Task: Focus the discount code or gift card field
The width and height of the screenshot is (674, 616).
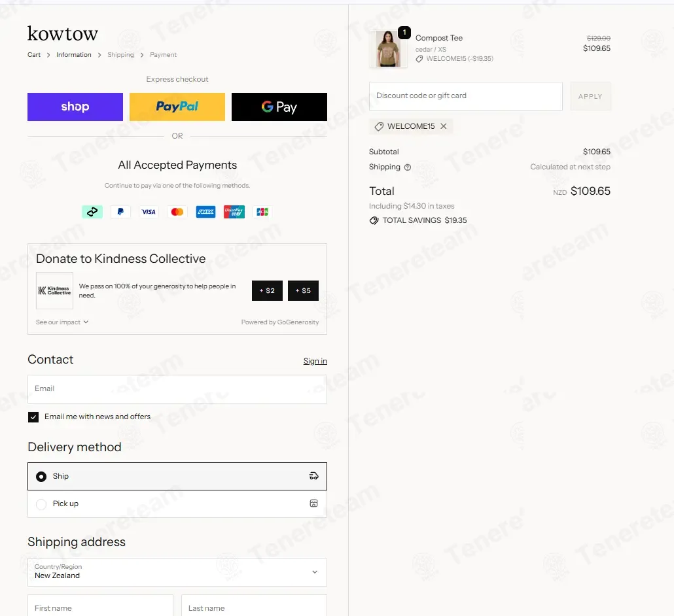Action: (x=465, y=96)
